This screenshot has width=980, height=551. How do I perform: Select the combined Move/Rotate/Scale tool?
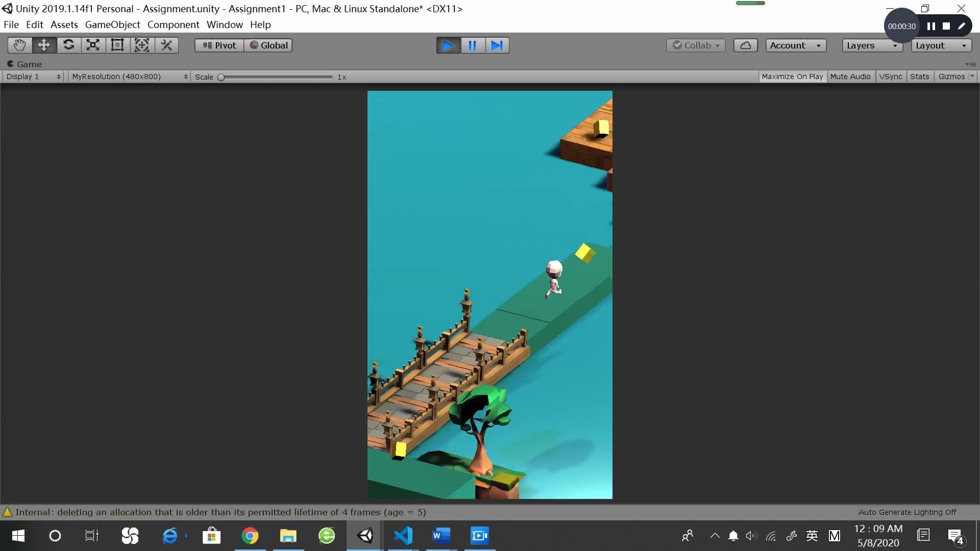click(x=141, y=45)
